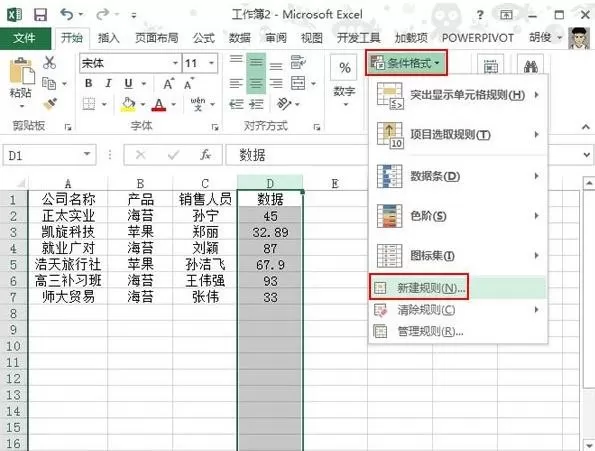Toggle middle vertical alignment
Image resolution: width=595 pixels, height=451 pixels.
point(256,63)
